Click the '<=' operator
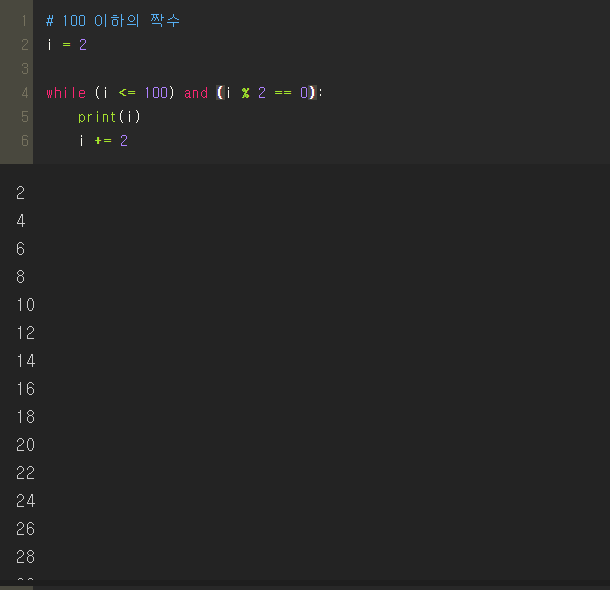This screenshot has width=610, height=590. coord(127,93)
